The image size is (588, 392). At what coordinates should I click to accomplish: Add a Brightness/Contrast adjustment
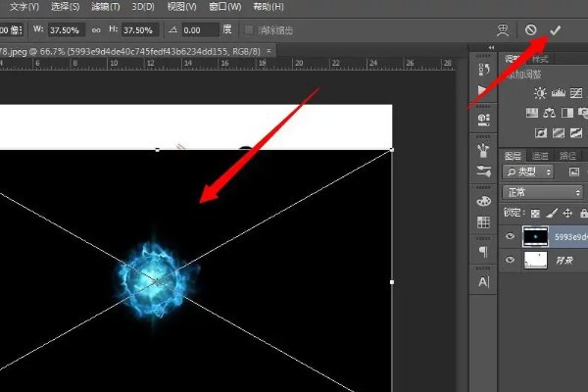click(539, 92)
